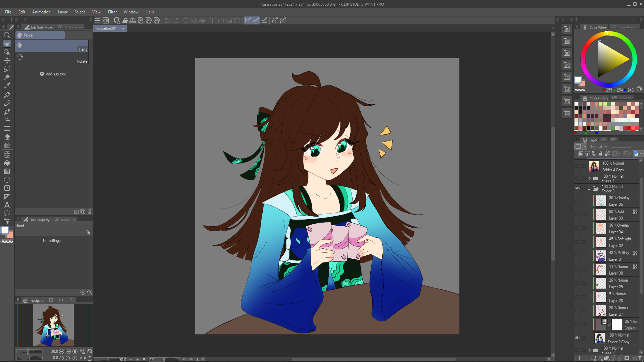Select the Move layer tool
The height and width of the screenshot is (362, 644).
(x=7, y=60)
